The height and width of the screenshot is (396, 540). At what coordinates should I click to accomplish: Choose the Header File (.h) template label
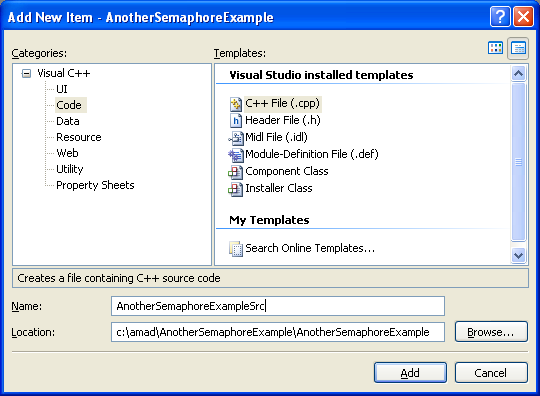pos(283,120)
